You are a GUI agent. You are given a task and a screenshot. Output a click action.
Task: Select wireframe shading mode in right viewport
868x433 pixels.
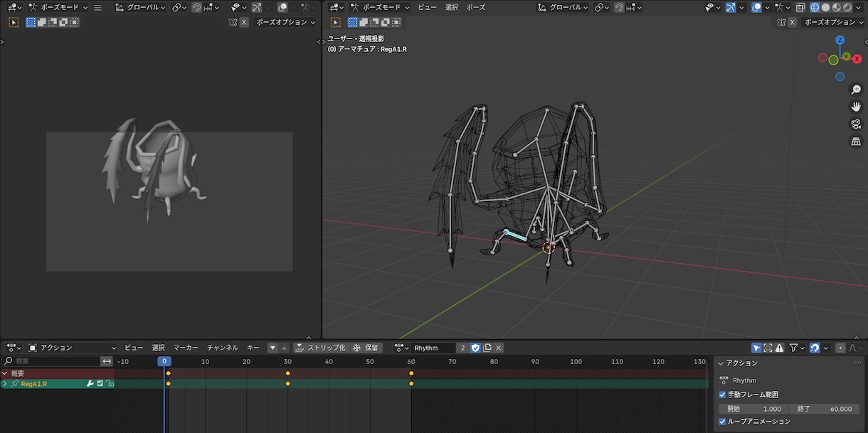pyautogui.click(x=815, y=8)
